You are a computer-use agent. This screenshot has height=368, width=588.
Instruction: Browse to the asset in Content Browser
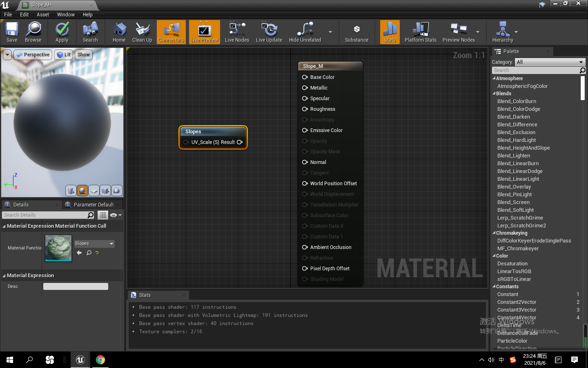coord(33,32)
